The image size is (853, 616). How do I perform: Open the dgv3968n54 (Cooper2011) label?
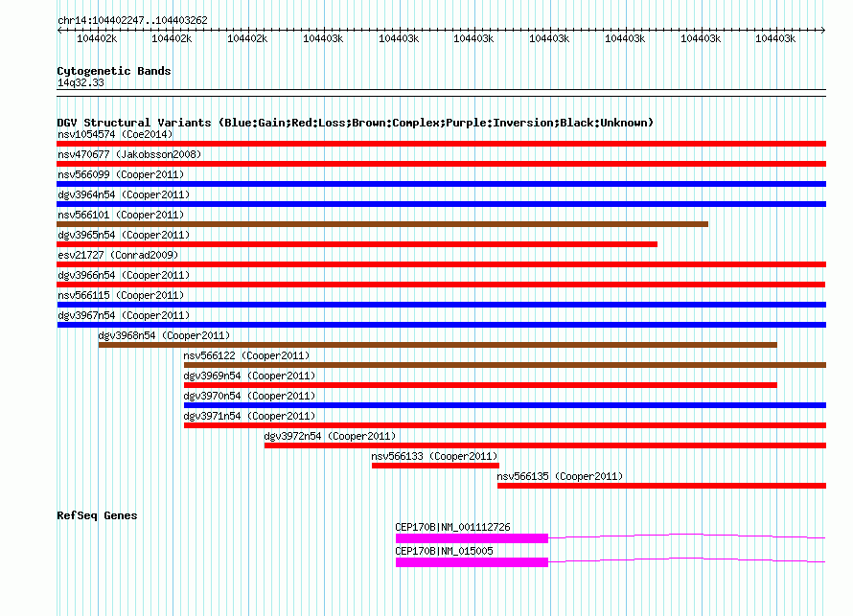tap(164, 335)
